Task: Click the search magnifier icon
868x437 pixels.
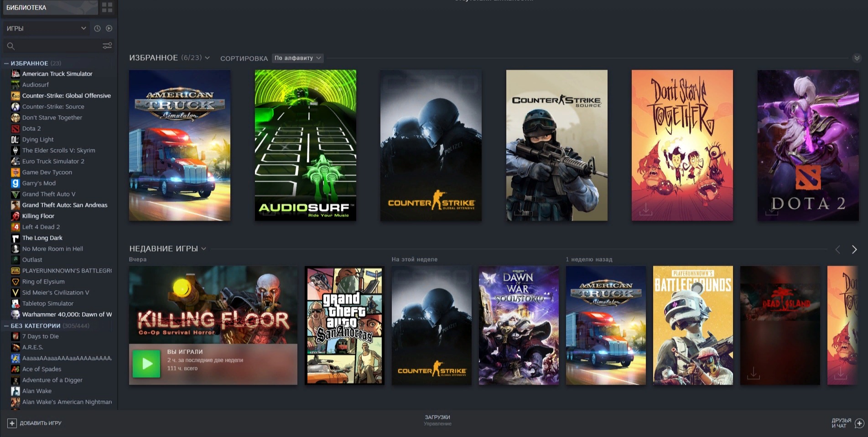Action: tap(11, 46)
